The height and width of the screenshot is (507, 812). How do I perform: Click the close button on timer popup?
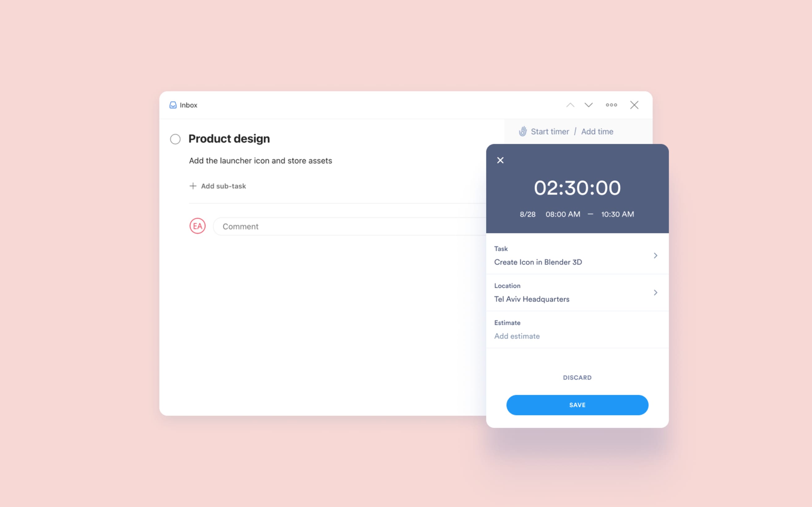(x=500, y=160)
